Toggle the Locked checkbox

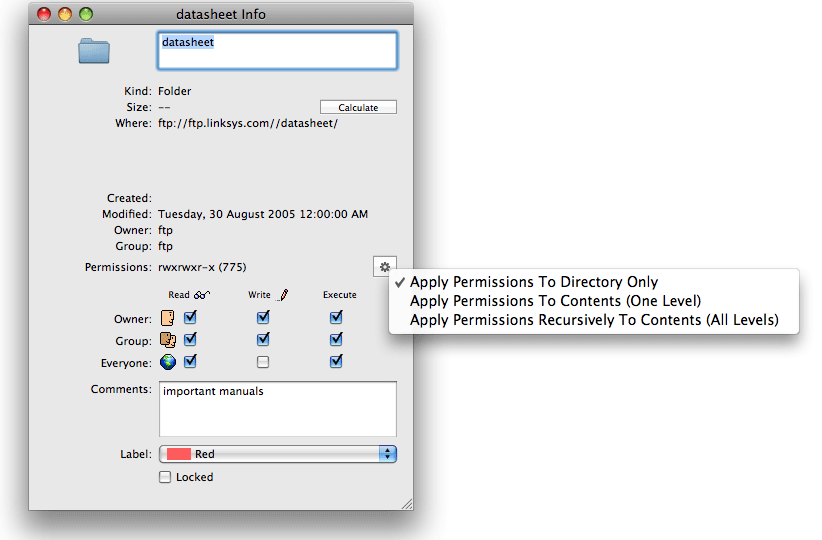pos(166,477)
